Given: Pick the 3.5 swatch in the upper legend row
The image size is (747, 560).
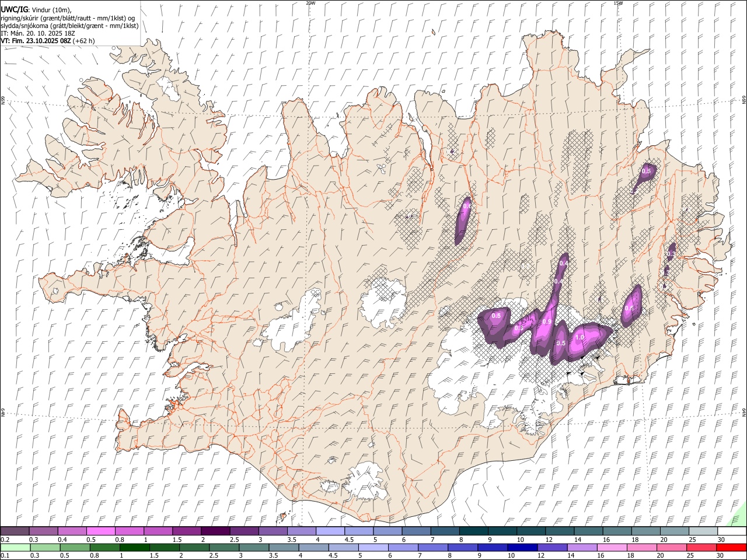Looking at the screenshot, I should point(301,531).
